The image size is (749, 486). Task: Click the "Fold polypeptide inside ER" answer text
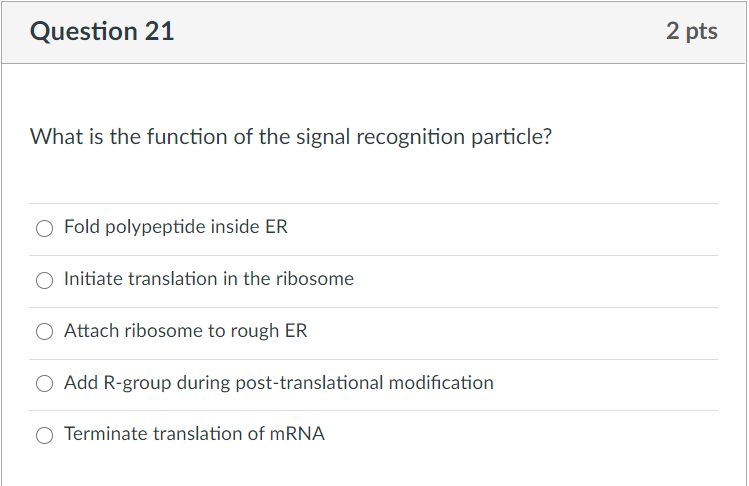tap(175, 227)
